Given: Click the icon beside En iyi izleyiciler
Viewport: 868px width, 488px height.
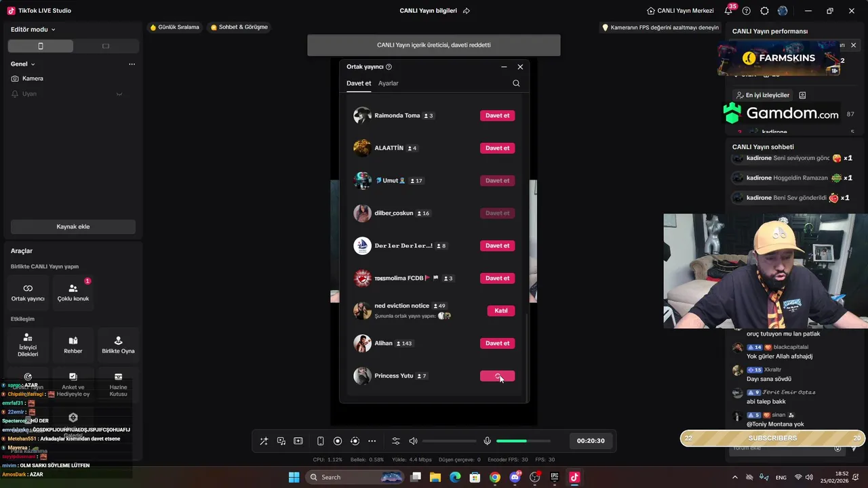Looking at the screenshot, I should click(802, 96).
